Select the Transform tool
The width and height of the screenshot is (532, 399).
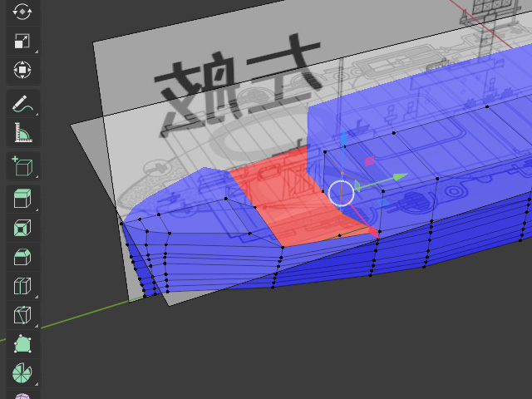click(x=22, y=70)
